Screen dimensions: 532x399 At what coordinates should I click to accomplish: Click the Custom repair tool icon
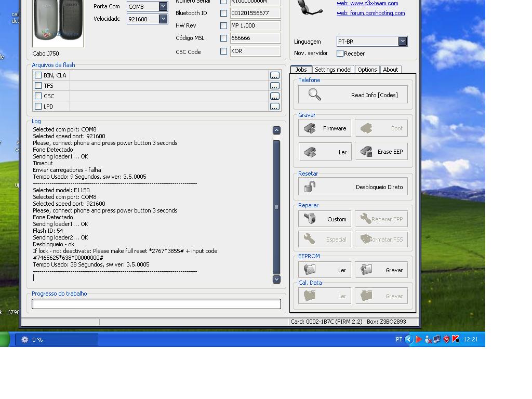(310, 219)
